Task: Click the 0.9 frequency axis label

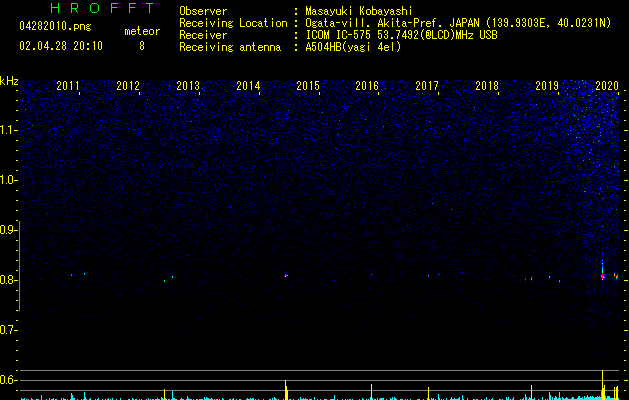Action: (x=8, y=230)
